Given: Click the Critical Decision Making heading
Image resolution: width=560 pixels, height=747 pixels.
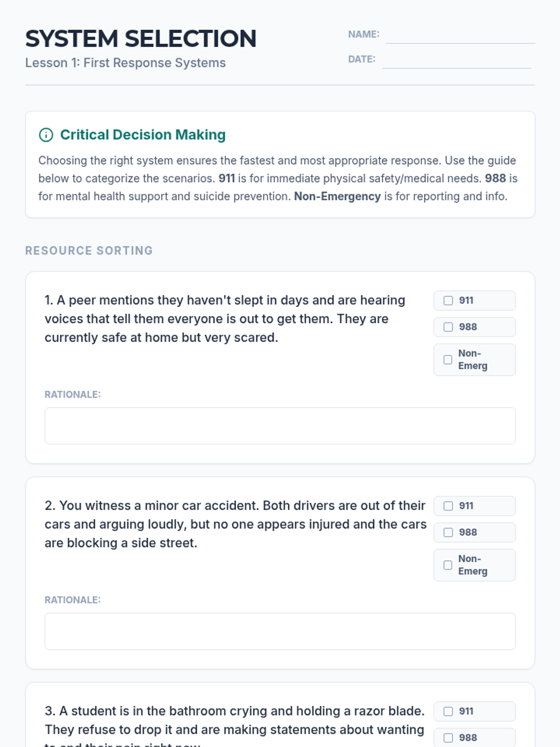Looking at the screenshot, I should pos(143,135).
